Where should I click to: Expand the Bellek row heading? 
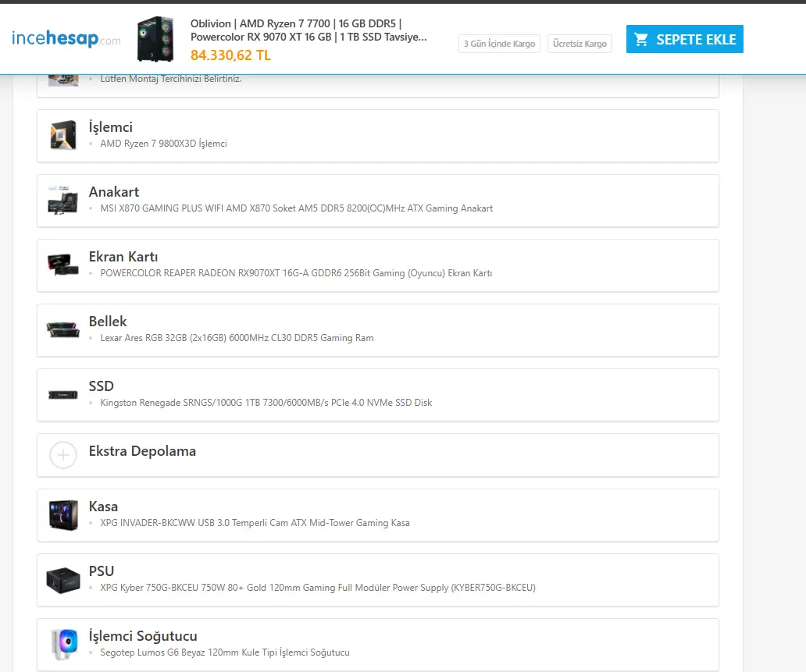point(108,321)
